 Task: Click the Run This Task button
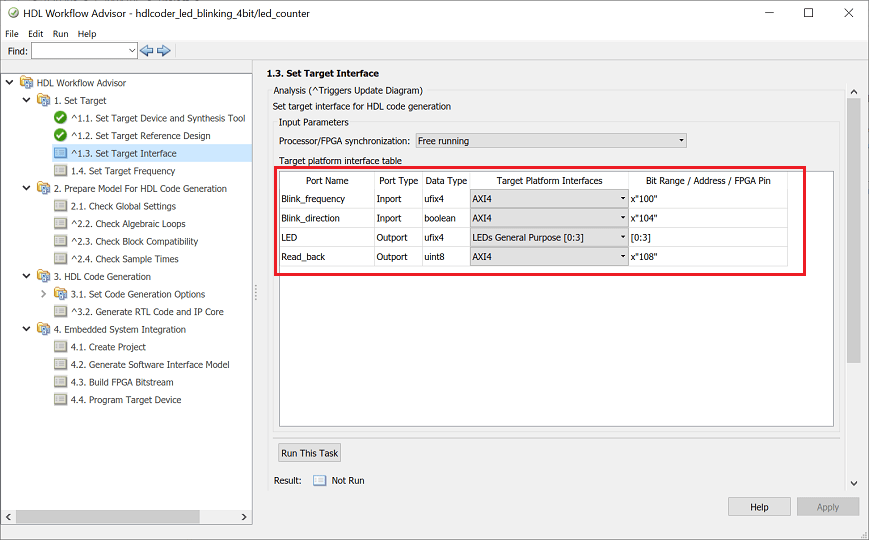pos(310,453)
